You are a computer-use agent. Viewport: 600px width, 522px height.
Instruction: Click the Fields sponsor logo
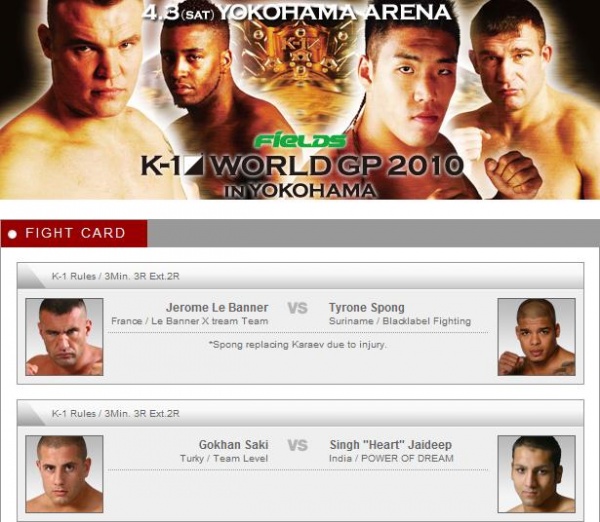tap(301, 141)
